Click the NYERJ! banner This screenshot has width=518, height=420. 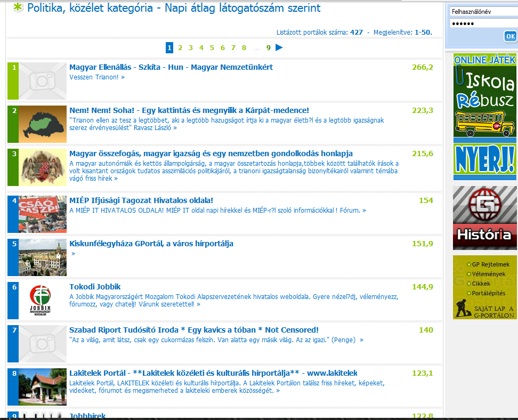(x=484, y=159)
